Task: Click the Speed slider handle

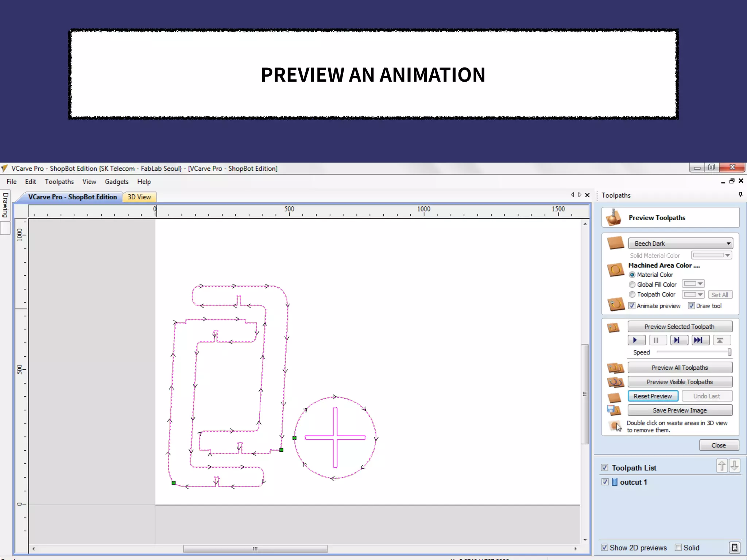Action: 729,352
